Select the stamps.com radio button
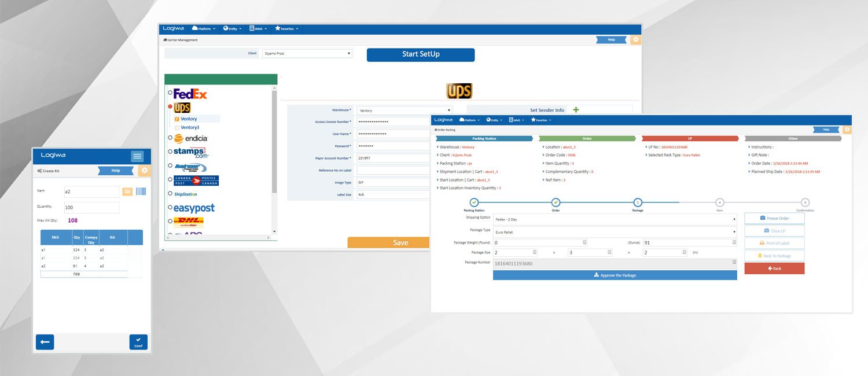Viewport: 868px width, 376px height. (x=170, y=152)
